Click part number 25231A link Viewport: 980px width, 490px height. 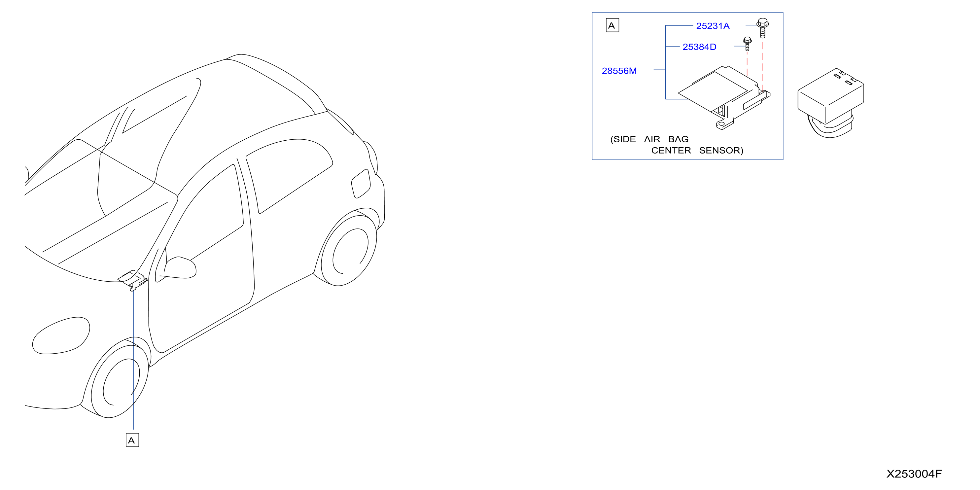point(713,26)
